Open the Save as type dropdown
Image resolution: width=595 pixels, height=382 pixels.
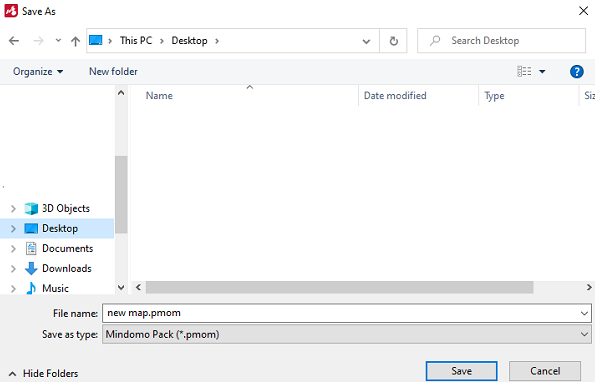tap(346, 334)
